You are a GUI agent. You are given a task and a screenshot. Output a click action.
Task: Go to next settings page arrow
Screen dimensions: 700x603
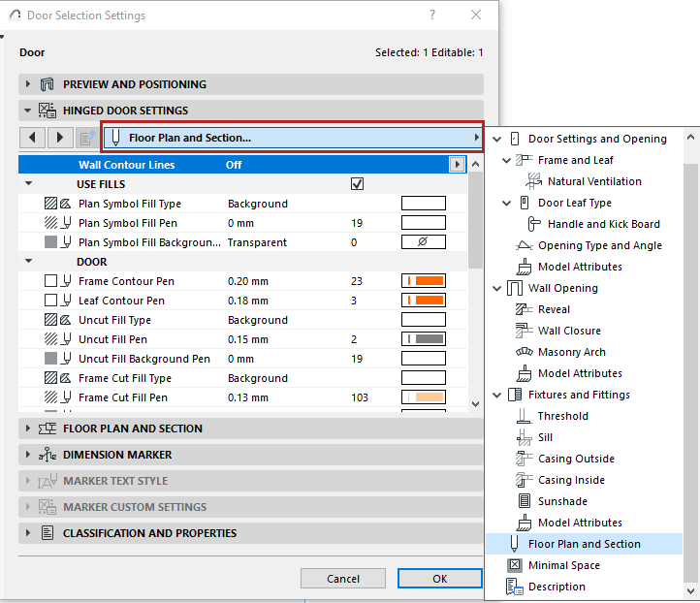59,138
